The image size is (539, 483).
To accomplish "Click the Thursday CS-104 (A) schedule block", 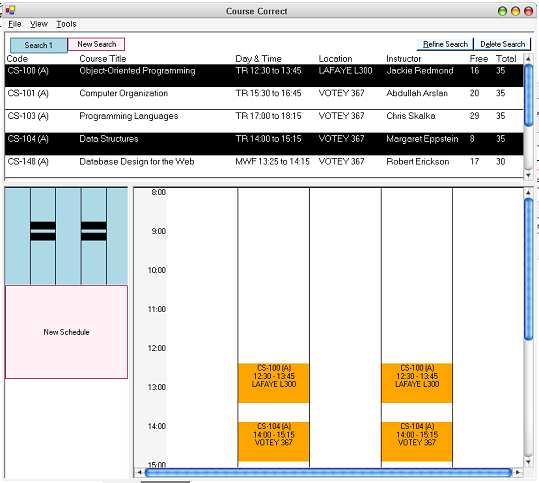I will (417, 441).
